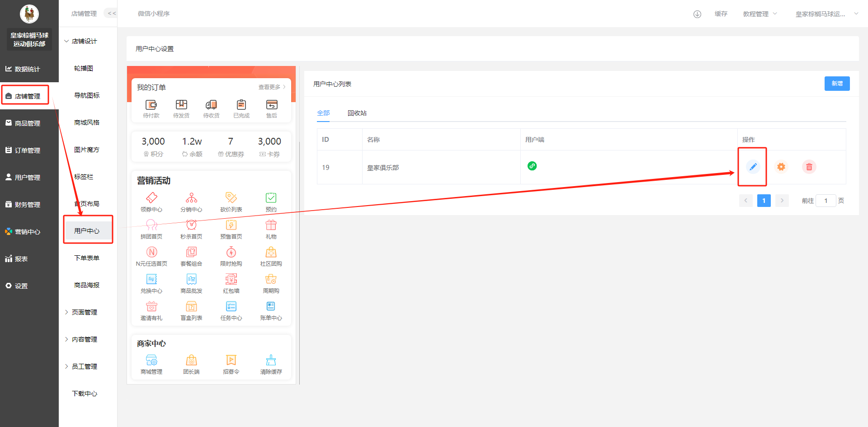Switch to the 回收站 tab
This screenshot has width=868, height=427.
click(x=357, y=113)
